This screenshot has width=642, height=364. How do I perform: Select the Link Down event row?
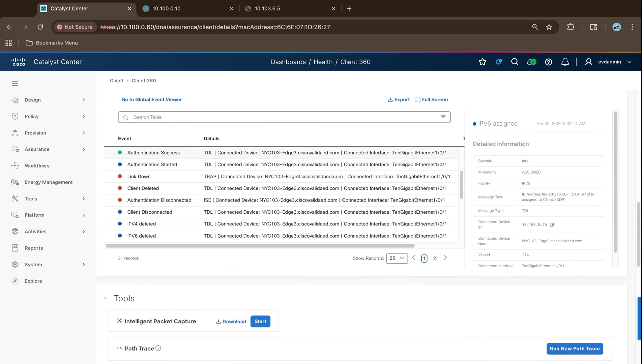pyautogui.click(x=281, y=176)
